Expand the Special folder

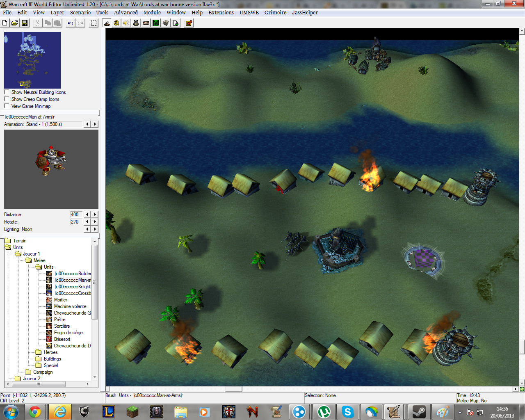51,365
